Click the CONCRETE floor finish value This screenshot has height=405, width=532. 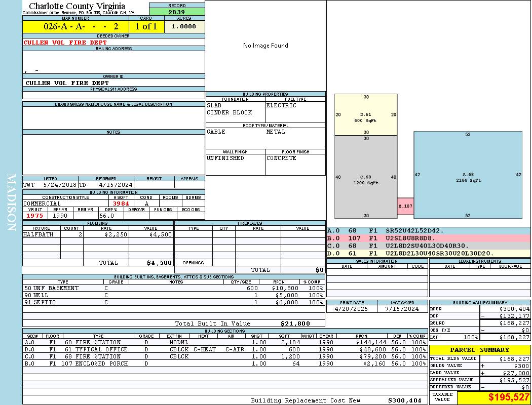[x=281, y=158]
